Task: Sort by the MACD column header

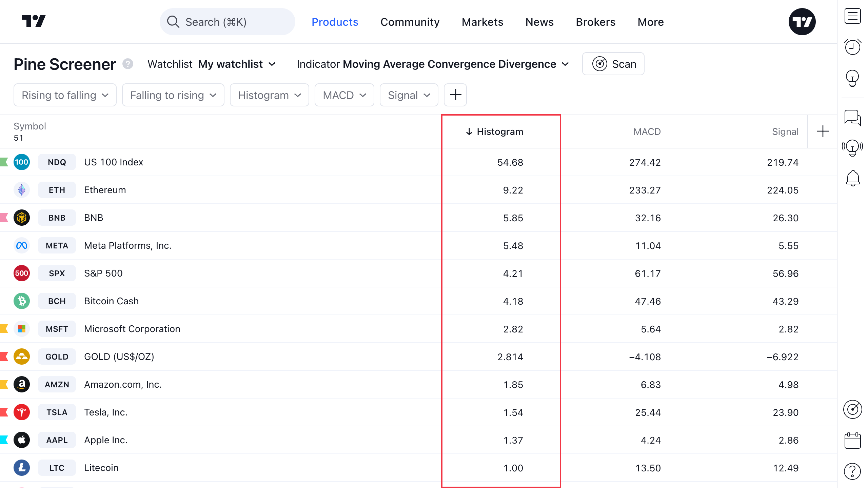Action: 647,131
